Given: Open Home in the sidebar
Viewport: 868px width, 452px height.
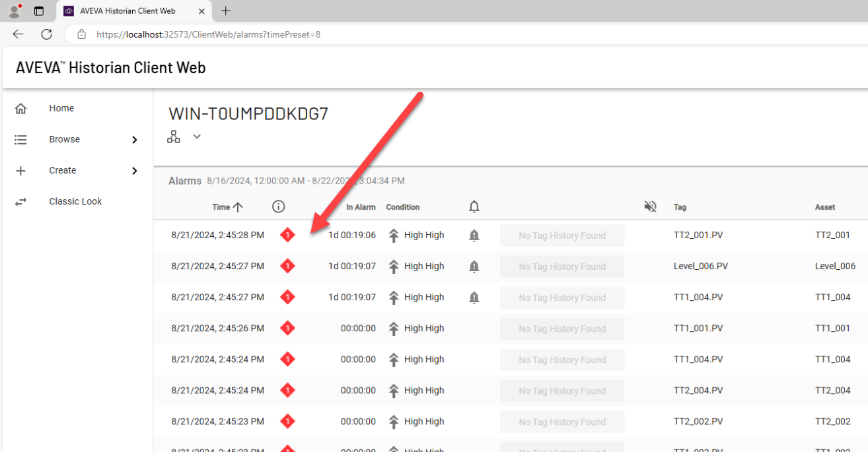Looking at the screenshot, I should pos(61,108).
